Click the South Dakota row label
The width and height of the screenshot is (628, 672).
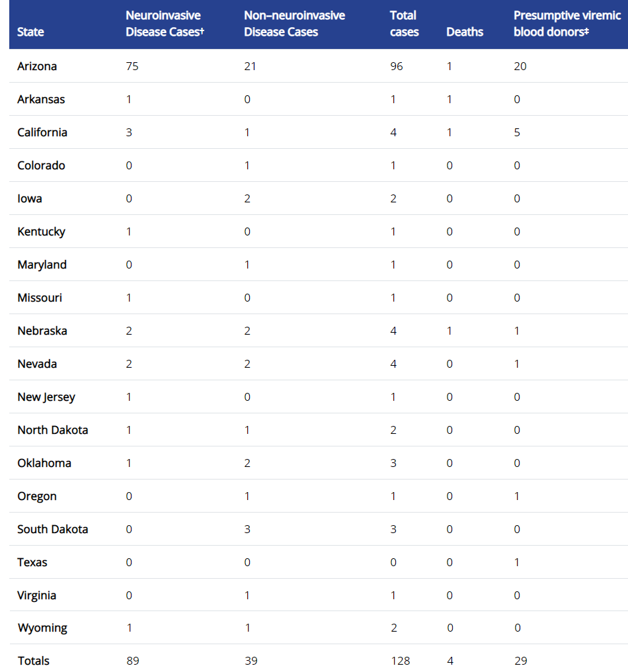point(53,529)
